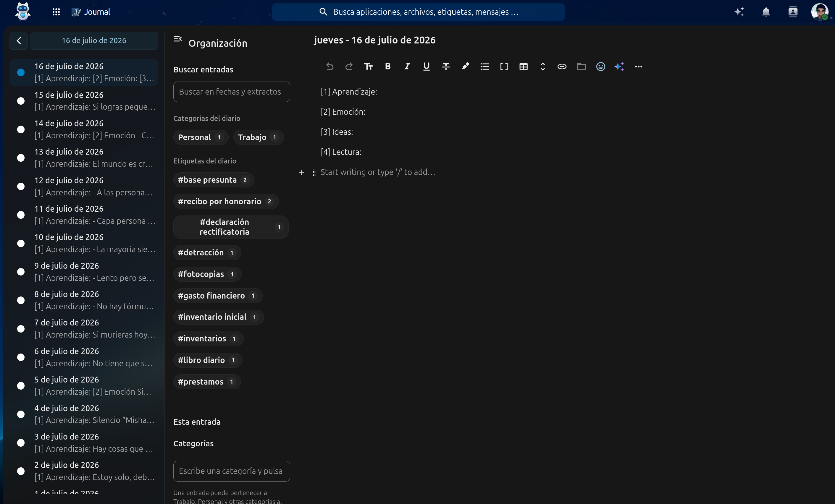Open the user profile avatar
The image size is (835, 504).
point(820,12)
